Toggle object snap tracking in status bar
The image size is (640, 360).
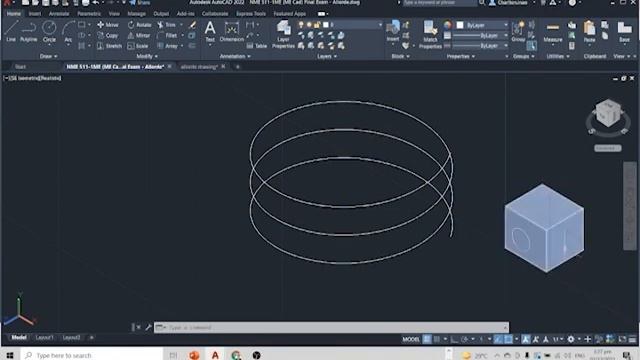click(498, 339)
